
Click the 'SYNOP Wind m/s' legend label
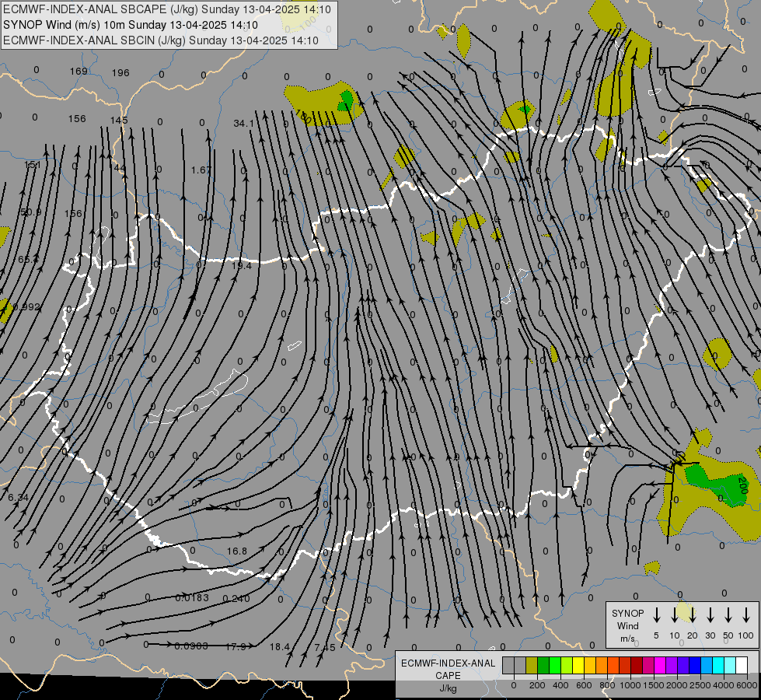click(x=627, y=625)
